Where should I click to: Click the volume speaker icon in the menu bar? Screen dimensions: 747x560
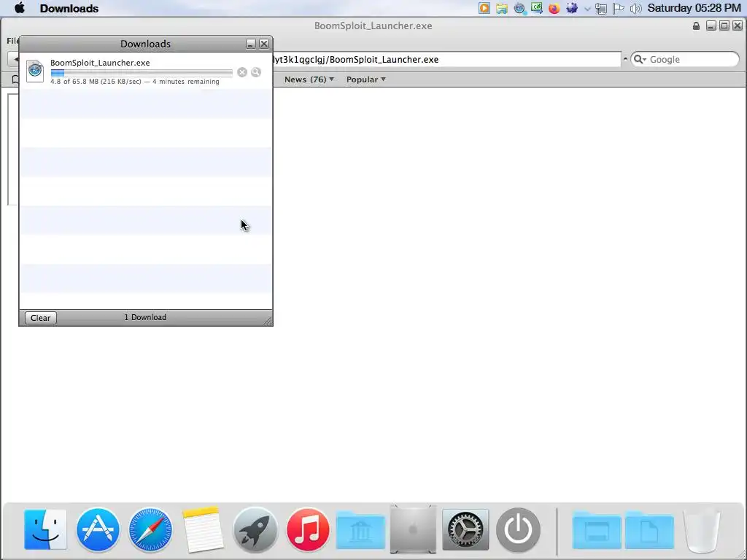point(635,9)
